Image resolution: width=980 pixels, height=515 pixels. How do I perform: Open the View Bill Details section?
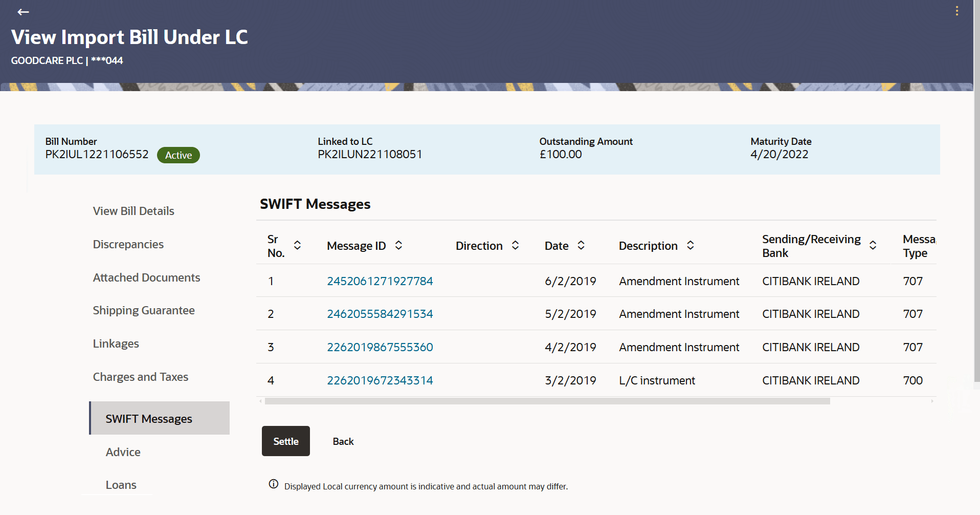133,210
